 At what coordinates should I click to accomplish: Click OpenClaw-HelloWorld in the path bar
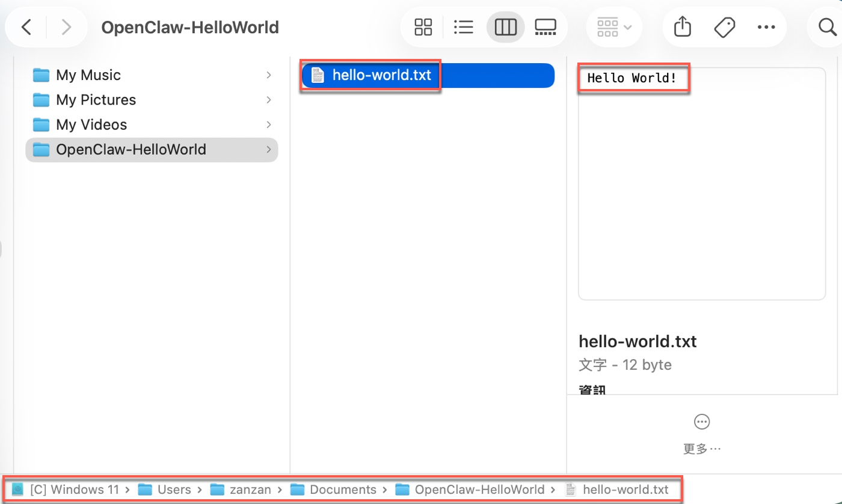[479, 490]
